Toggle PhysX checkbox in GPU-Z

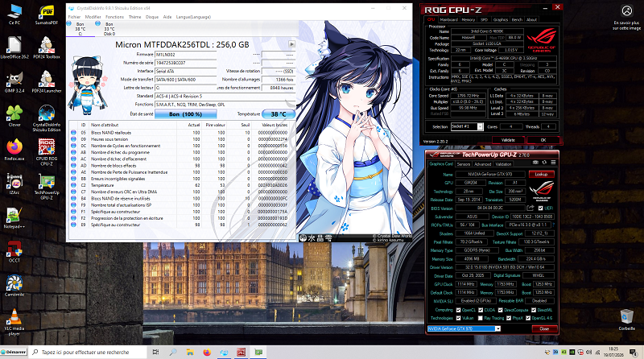509,318
